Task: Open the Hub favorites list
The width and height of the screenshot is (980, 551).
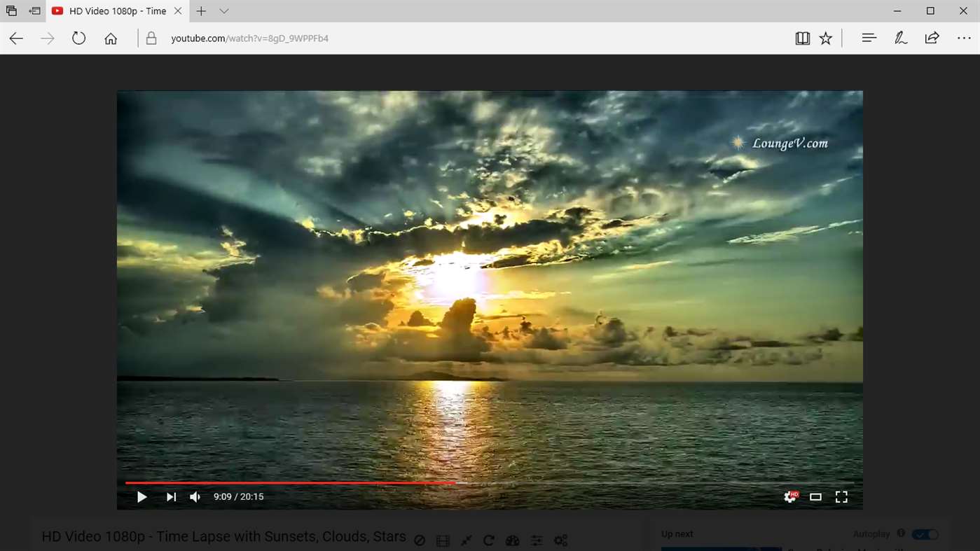Action: [x=869, y=39]
